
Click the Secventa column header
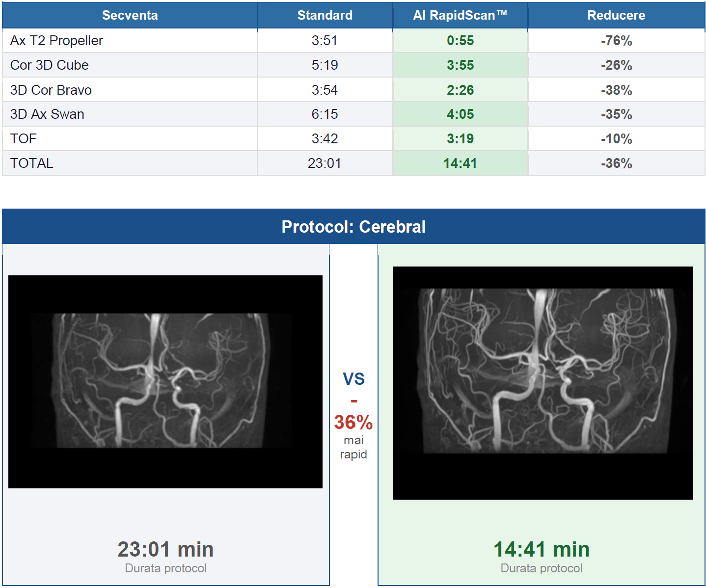[x=130, y=15]
